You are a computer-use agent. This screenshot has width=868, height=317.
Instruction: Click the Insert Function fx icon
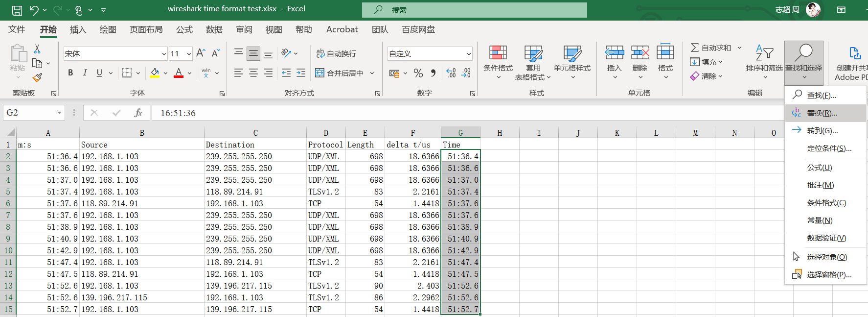coord(138,113)
